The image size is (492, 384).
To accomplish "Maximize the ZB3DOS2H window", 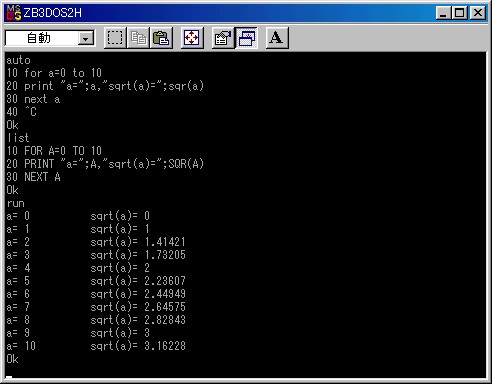I will click(x=459, y=13).
